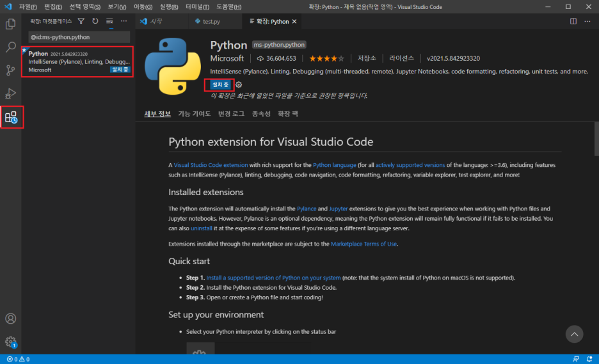Open the editor more actions ellipsis
599x364 pixels.
(587, 21)
